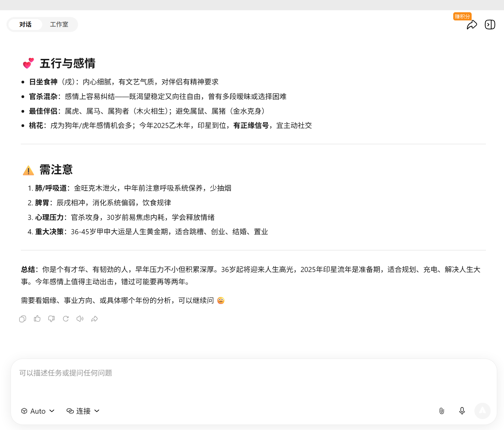Give the response a thumbs down
504x430 pixels.
(x=51, y=319)
